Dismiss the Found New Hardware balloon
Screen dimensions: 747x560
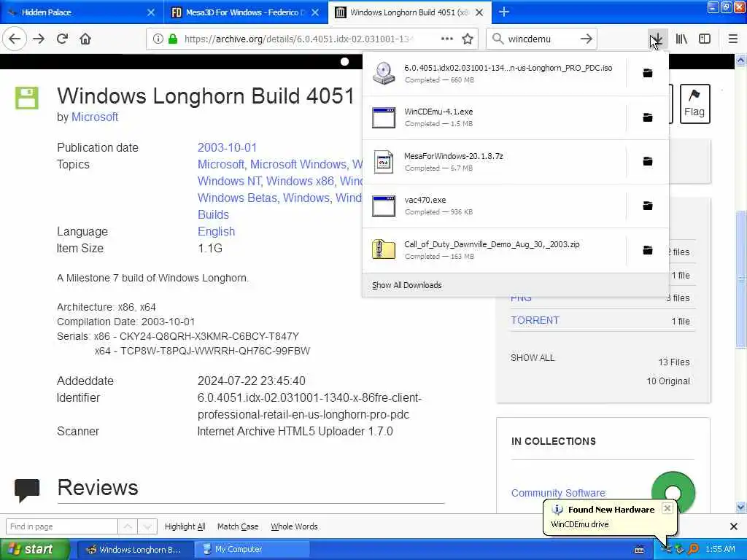click(x=667, y=508)
